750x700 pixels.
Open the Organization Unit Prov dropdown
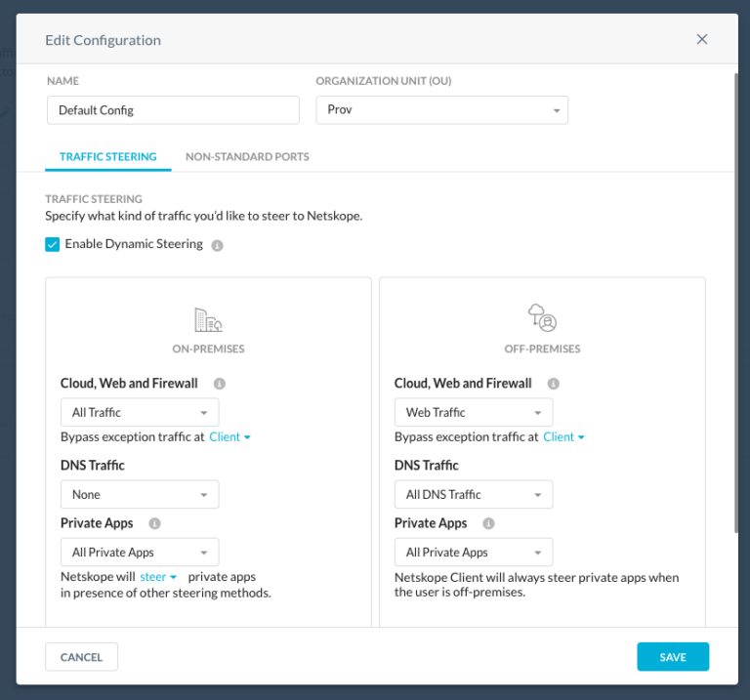pyautogui.click(x=442, y=110)
